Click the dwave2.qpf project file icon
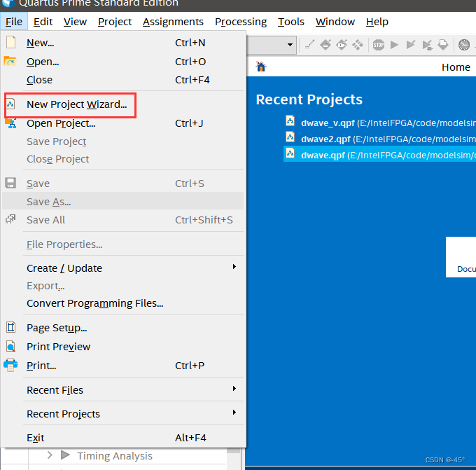 [x=290, y=137]
